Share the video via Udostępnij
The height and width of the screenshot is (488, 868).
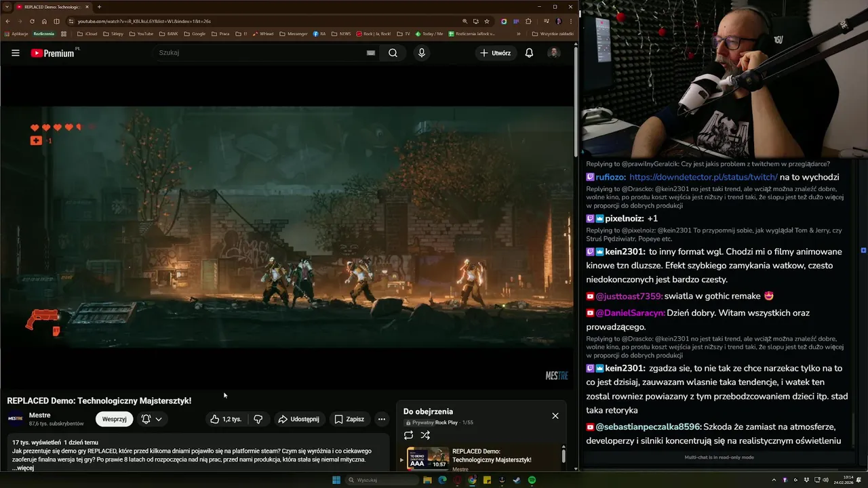298,420
